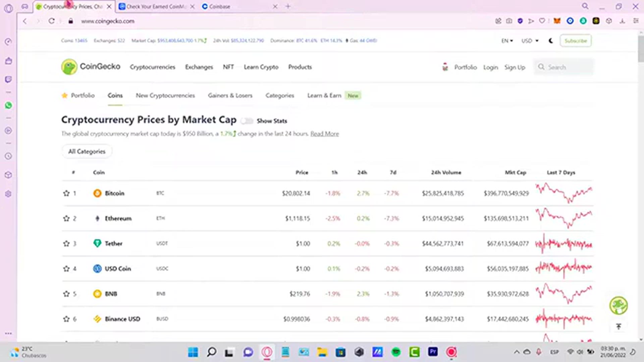Viewport: 644px width, 362px height.
Task: Open sidebar history clock icon
Action: tap(8, 156)
